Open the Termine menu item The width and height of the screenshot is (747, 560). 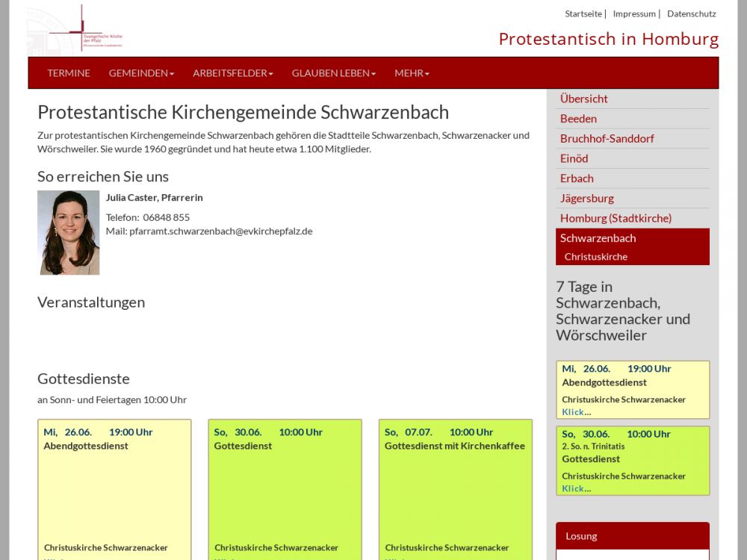[69, 73]
